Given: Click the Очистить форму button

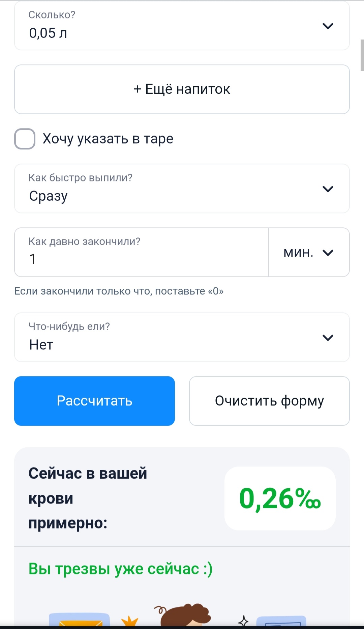Looking at the screenshot, I should [269, 401].
